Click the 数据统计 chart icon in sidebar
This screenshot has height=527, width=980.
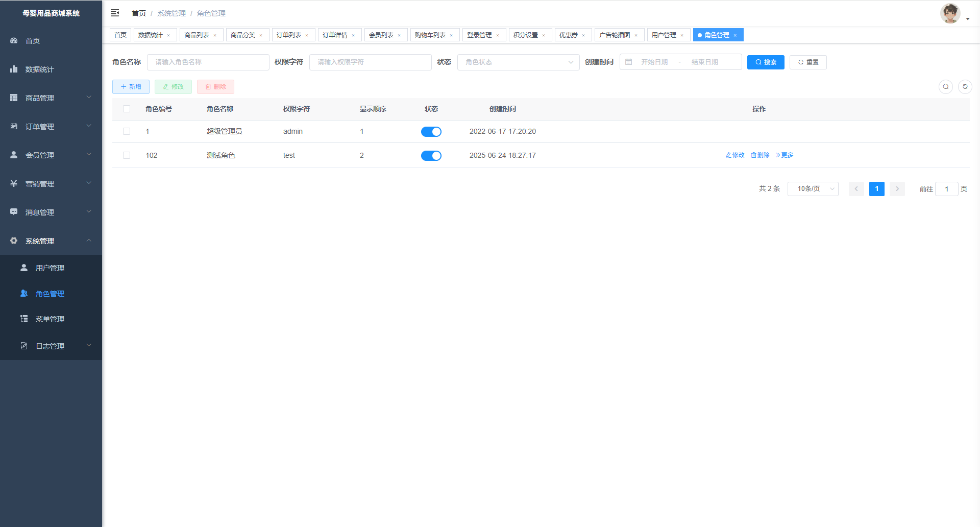pyautogui.click(x=14, y=69)
